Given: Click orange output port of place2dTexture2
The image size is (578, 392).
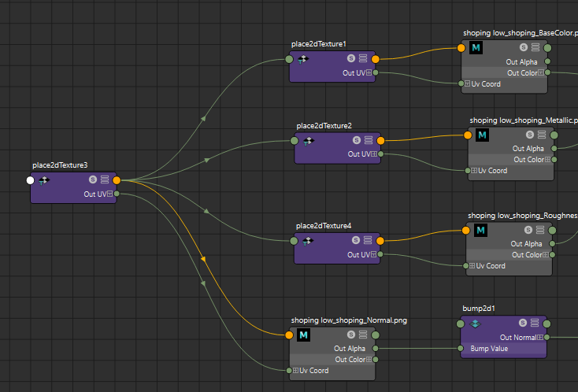Looking at the screenshot, I should coord(381,141).
